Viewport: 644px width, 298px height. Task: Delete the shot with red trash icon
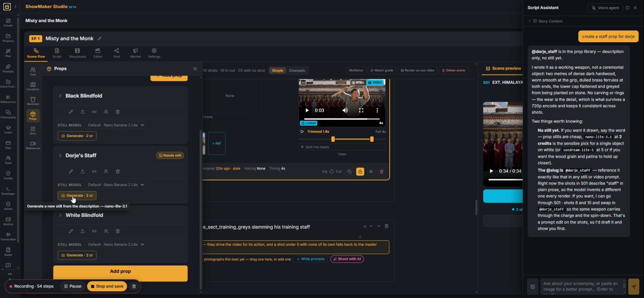point(381,172)
